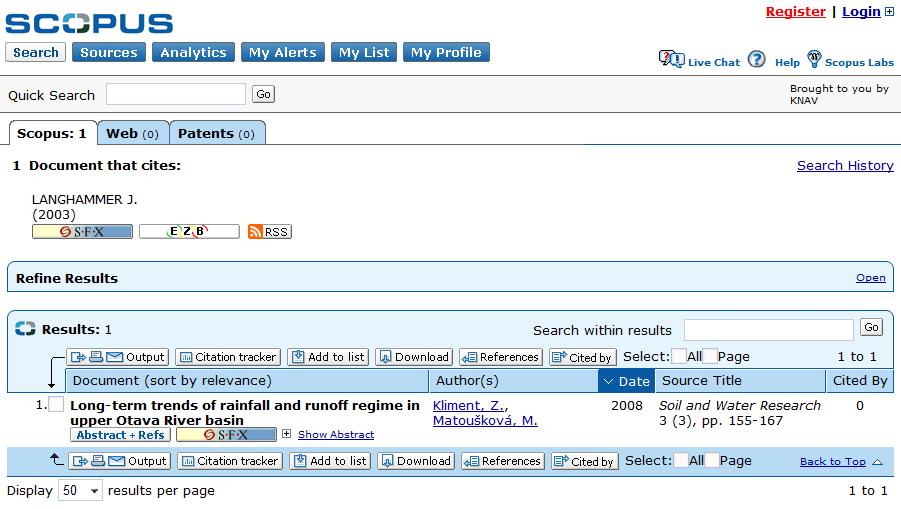This screenshot has height=509, width=901.
Task: Sort by Cited By header
Action: pyautogui.click(x=860, y=381)
